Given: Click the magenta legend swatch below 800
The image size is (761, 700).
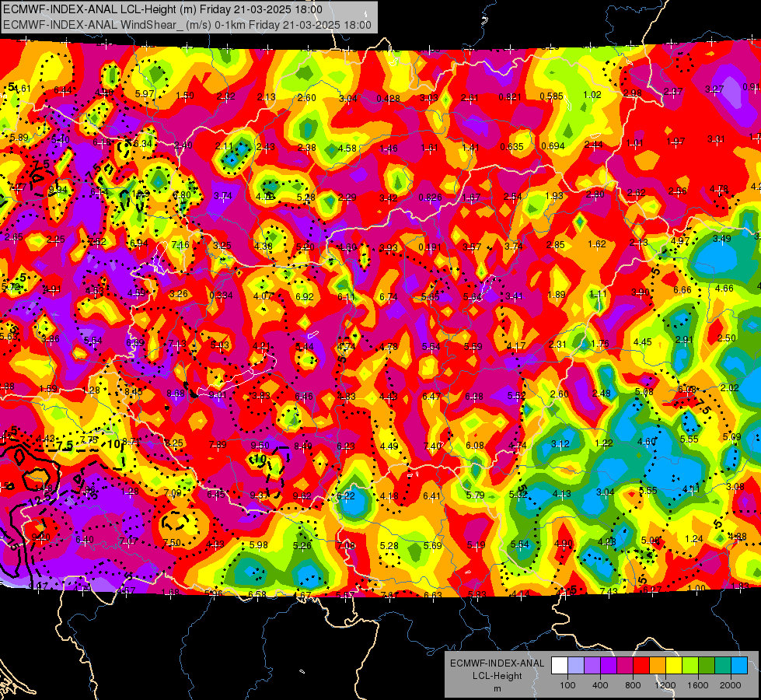Looking at the screenshot, I should click(625, 666).
